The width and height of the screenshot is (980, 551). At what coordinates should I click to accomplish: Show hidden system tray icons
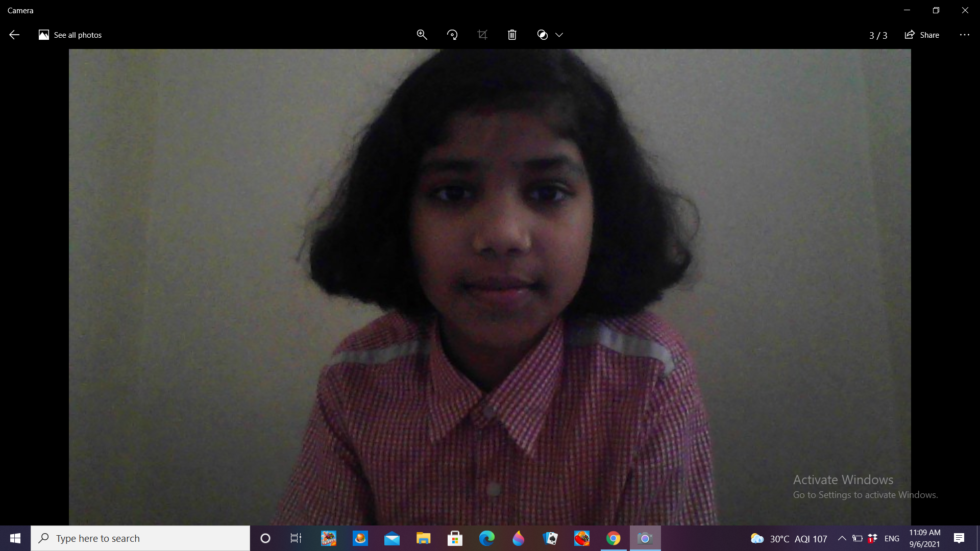[x=842, y=538]
